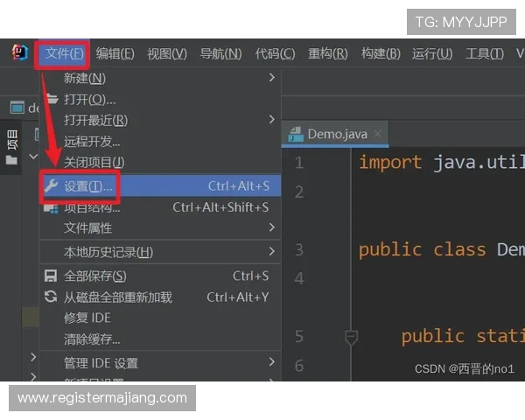
Task: Click the Ctrl+Alt+Shift+S shortcut text
Action: pyautogui.click(x=220, y=207)
